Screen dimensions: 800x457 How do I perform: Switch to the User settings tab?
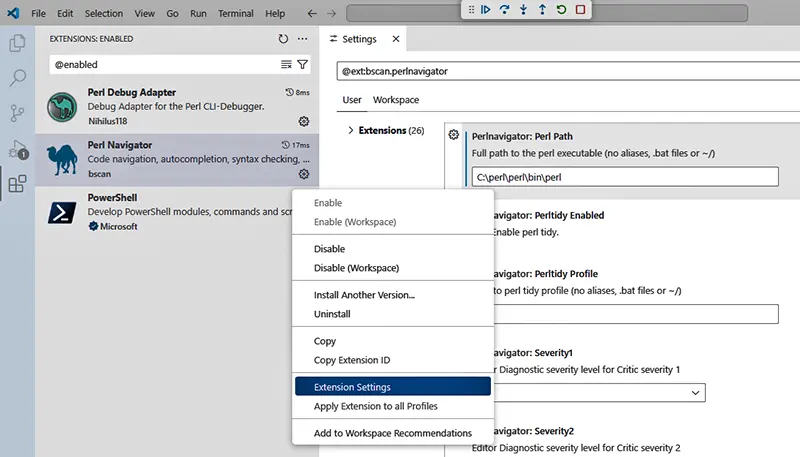(352, 100)
